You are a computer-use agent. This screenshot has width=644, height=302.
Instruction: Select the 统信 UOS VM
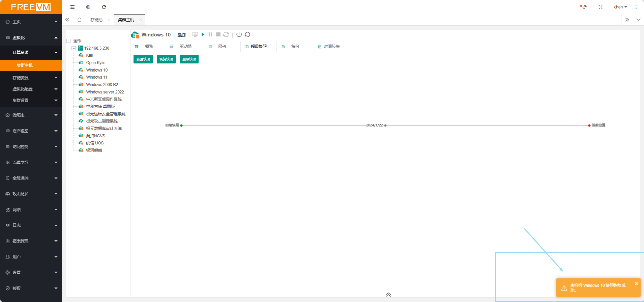click(95, 143)
